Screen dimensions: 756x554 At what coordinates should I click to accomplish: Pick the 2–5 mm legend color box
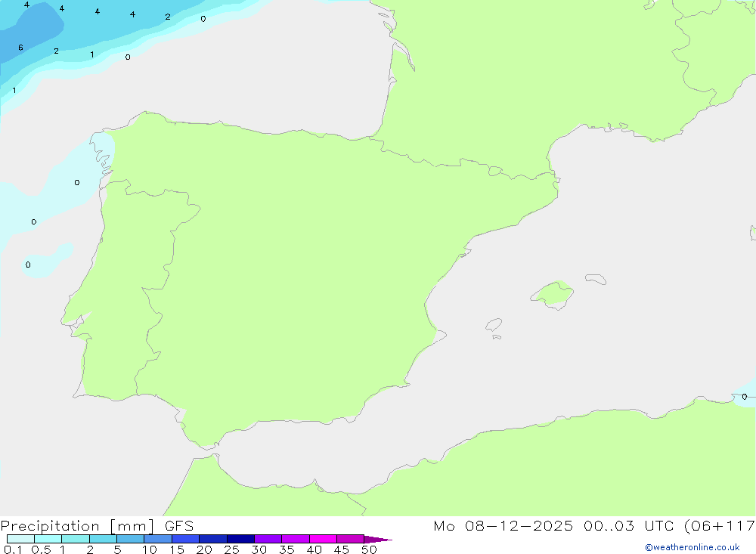pyautogui.click(x=103, y=539)
